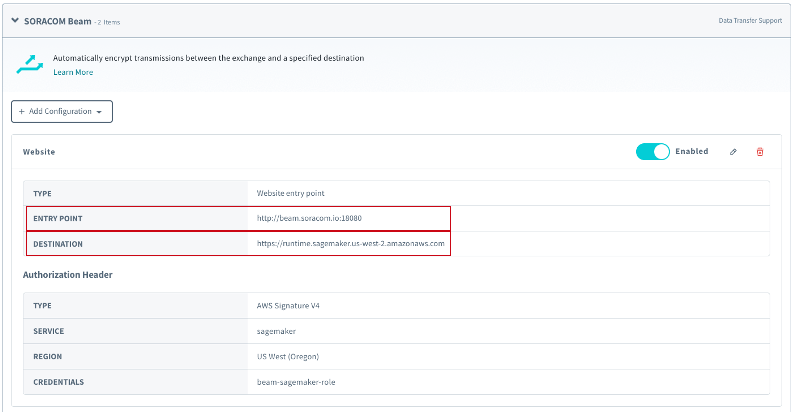
Task: Click the SORACOM Beam section title
Action: (x=58, y=21)
